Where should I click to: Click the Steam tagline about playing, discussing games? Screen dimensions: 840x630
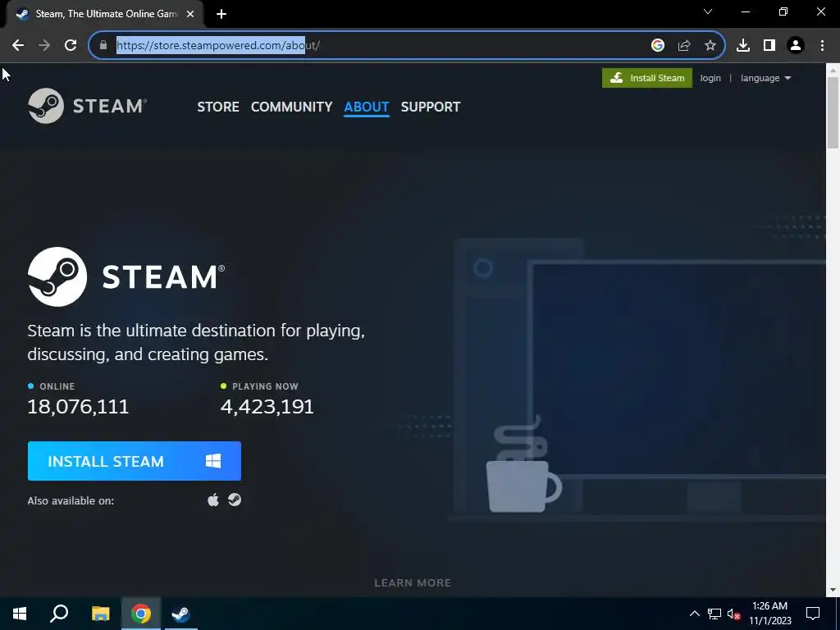(196, 342)
